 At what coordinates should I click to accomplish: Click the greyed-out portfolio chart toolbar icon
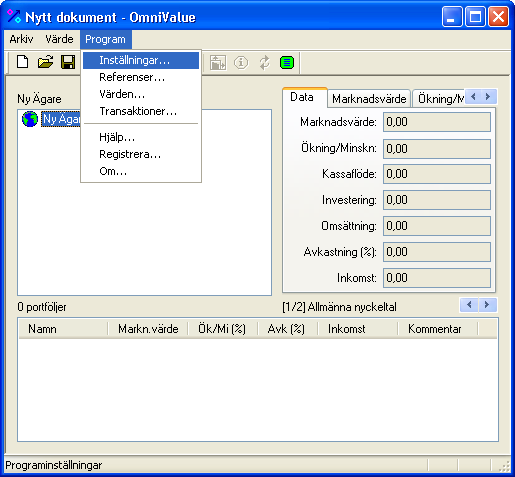(x=218, y=62)
